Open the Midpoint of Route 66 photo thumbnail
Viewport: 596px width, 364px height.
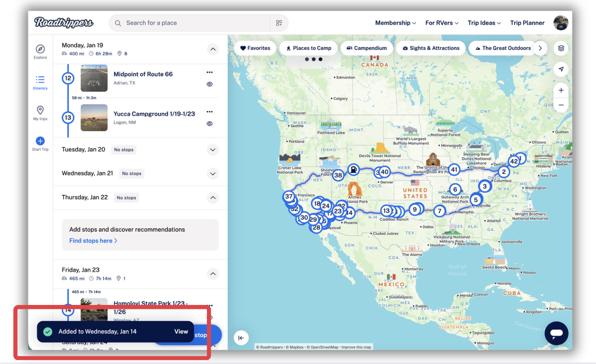[x=94, y=78]
